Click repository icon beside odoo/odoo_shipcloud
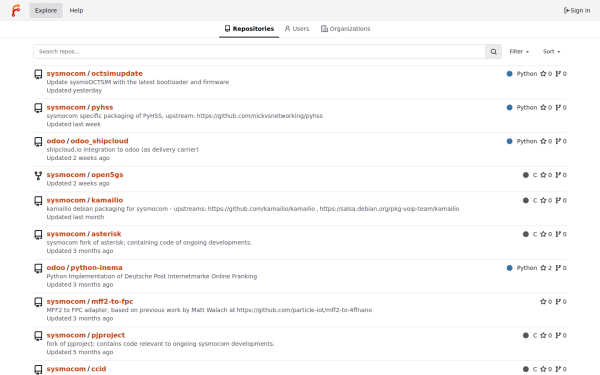 pyautogui.click(x=38, y=141)
